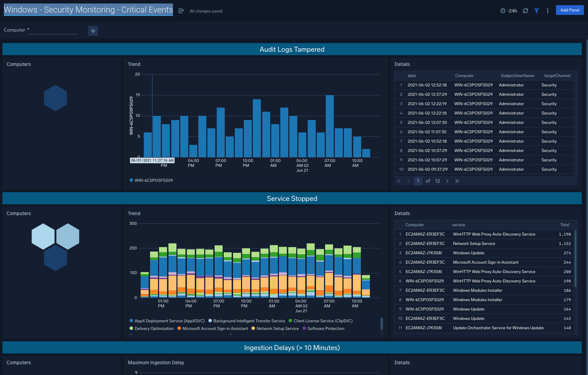Go to the next page of Audit Logs details

pyautogui.click(x=447, y=181)
